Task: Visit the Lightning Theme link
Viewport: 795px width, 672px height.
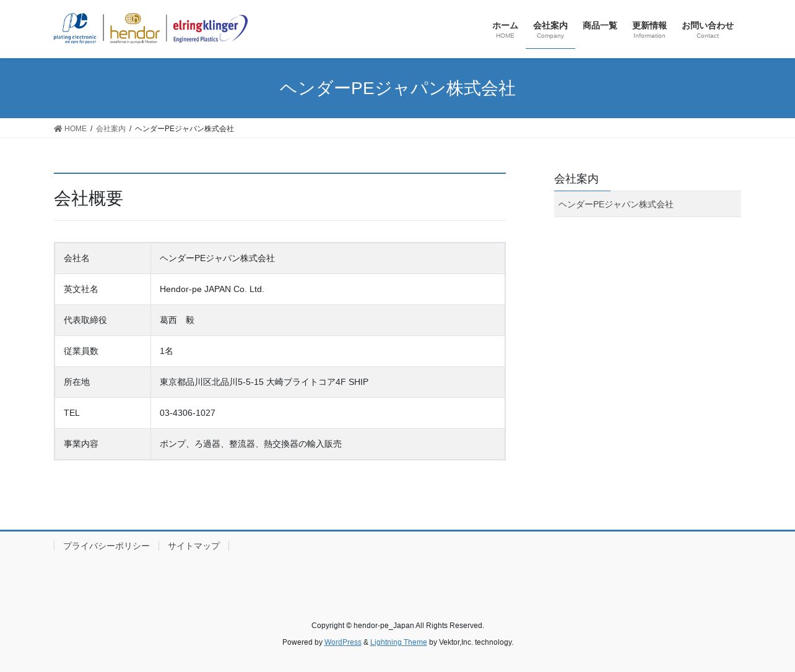Action: pyautogui.click(x=399, y=642)
